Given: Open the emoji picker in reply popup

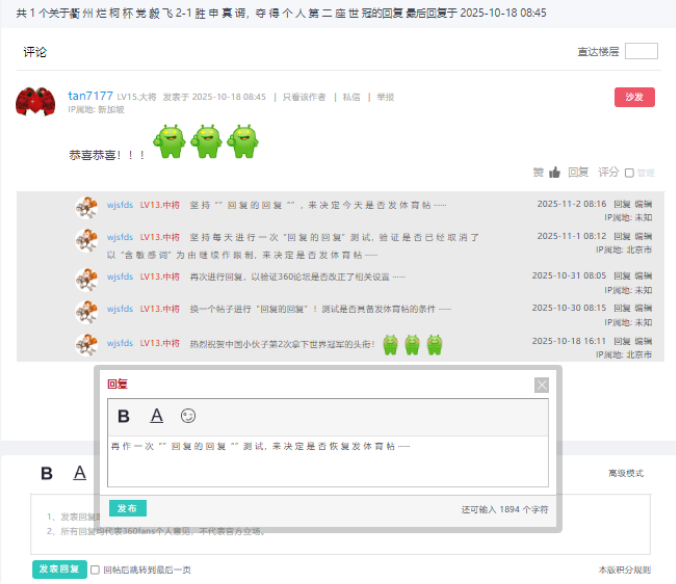Looking at the screenshot, I should click(188, 416).
